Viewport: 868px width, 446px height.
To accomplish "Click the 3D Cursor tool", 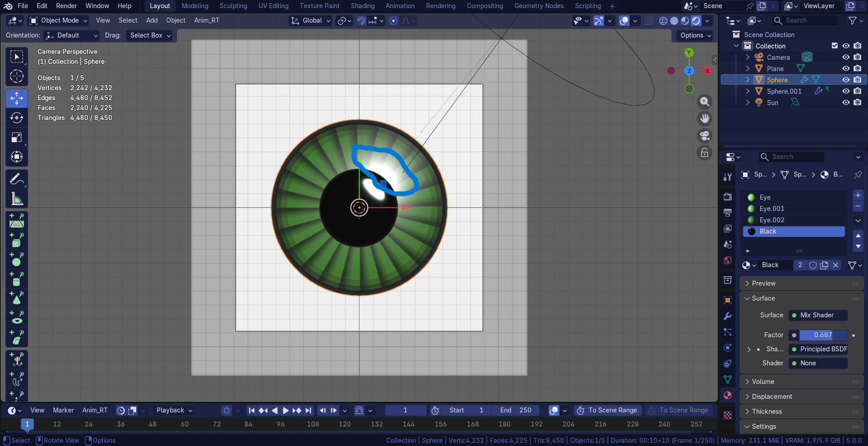I will click(x=17, y=76).
